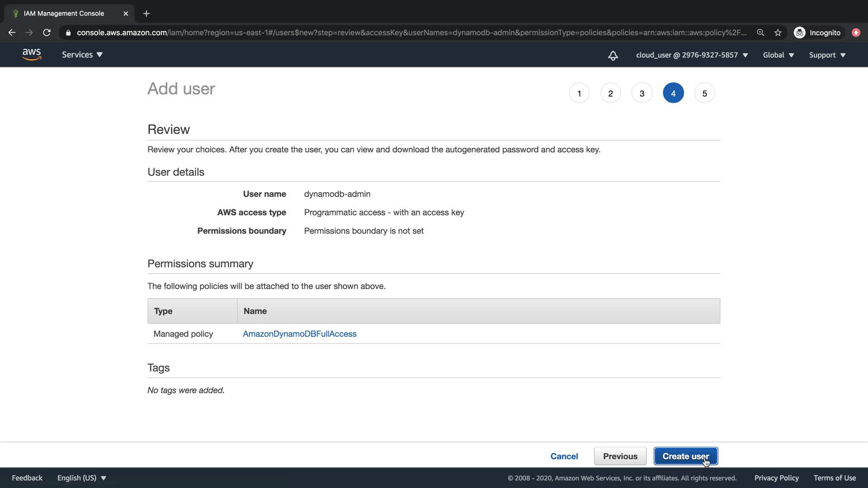Image resolution: width=868 pixels, height=488 pixels.
Task: Click the AWS logo home icon
Action: [32, 55]
